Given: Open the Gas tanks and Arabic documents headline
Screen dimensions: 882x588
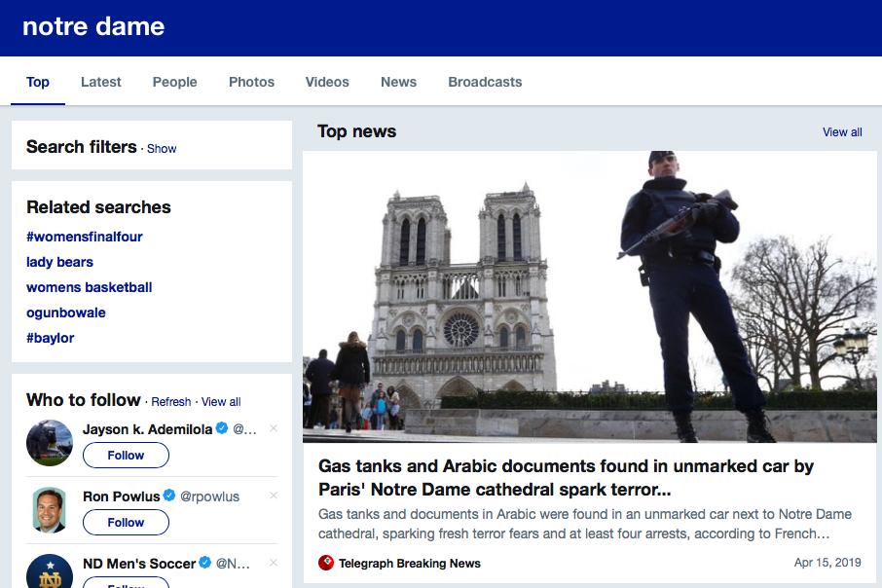Looking at the screenshot, I should pos(566,478).
